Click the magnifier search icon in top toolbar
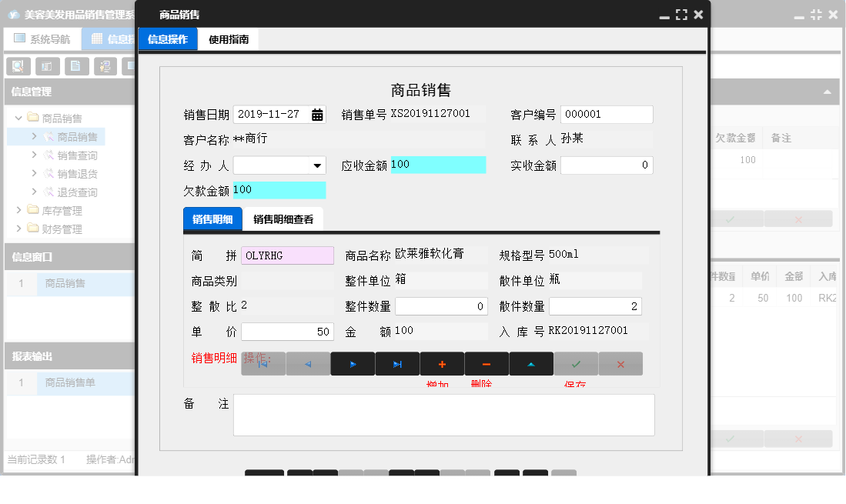 (x=18, y=66)
